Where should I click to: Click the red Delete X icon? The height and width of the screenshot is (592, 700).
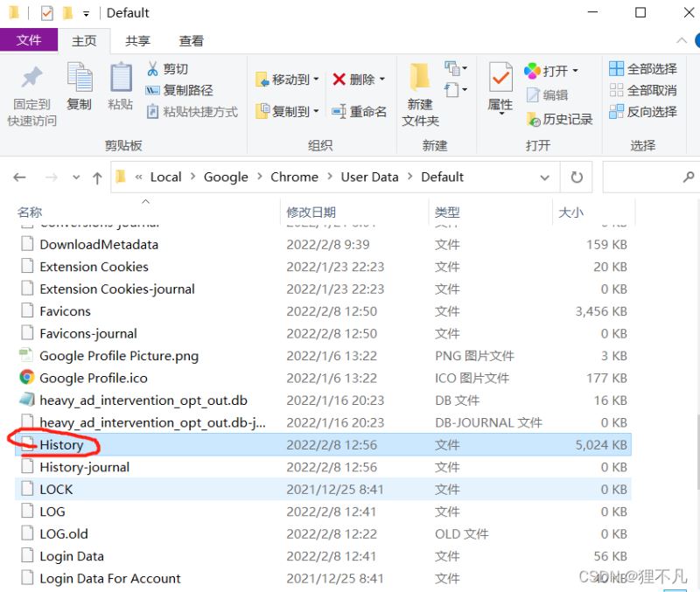[x=339, y=80]
